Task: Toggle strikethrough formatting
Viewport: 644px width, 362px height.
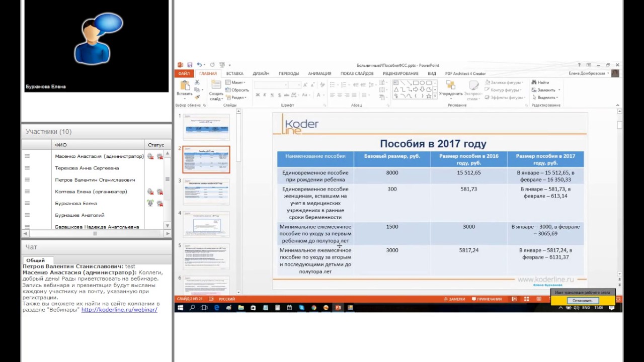Action: (x=286, y=95)
